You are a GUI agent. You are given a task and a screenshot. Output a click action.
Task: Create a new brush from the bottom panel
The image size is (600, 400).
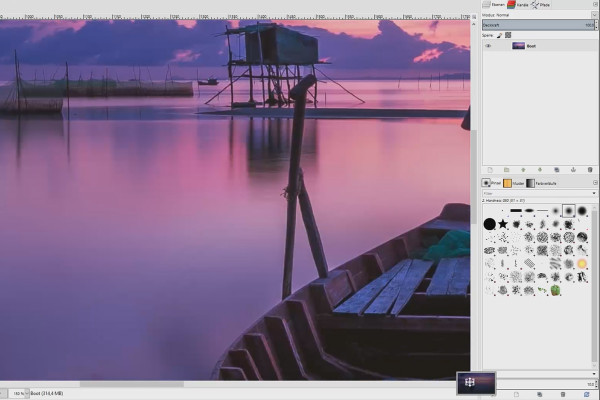click(516, 394)
